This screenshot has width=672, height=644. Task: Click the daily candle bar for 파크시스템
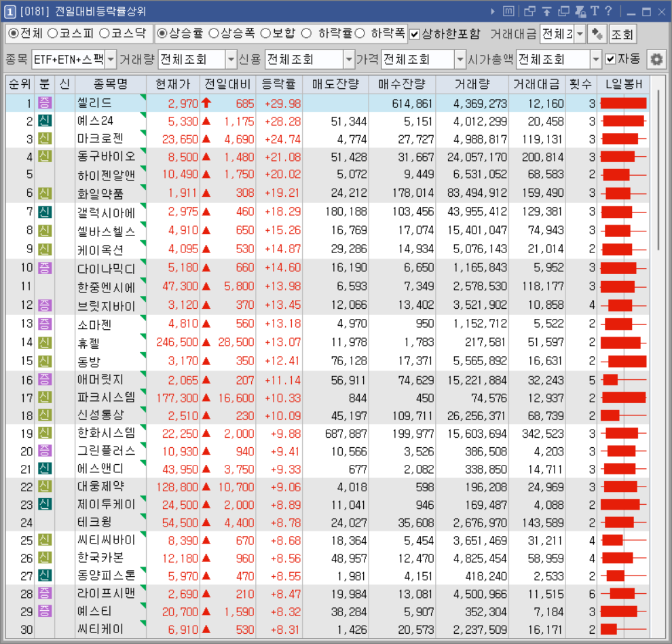(x=624, y=398)
